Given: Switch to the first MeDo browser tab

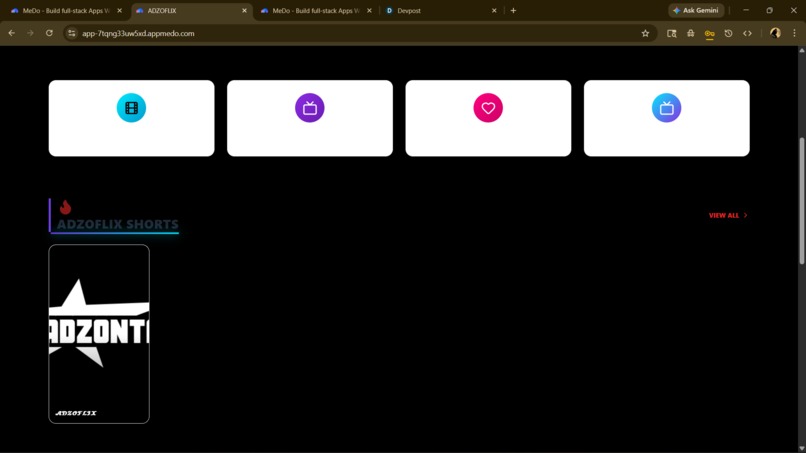Looking at the screenshot, I should point(66,11).
